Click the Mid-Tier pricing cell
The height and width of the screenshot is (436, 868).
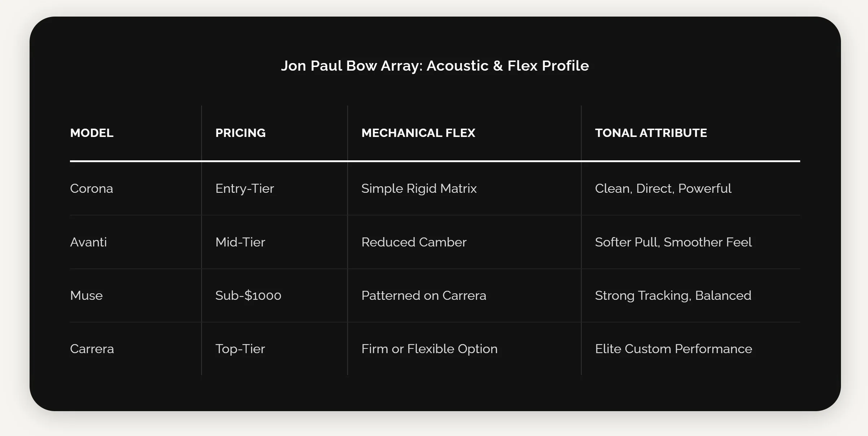274,242
